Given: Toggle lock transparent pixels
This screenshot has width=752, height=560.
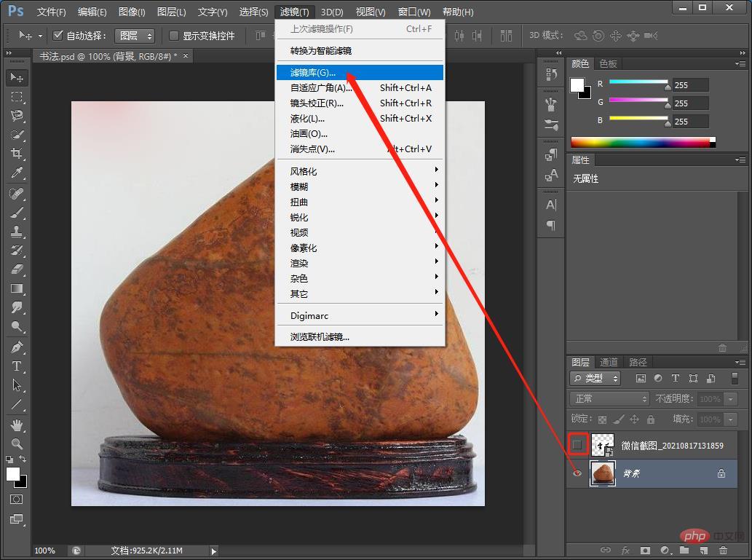Looking at the screenshot, I should click(x=602, y=420).
